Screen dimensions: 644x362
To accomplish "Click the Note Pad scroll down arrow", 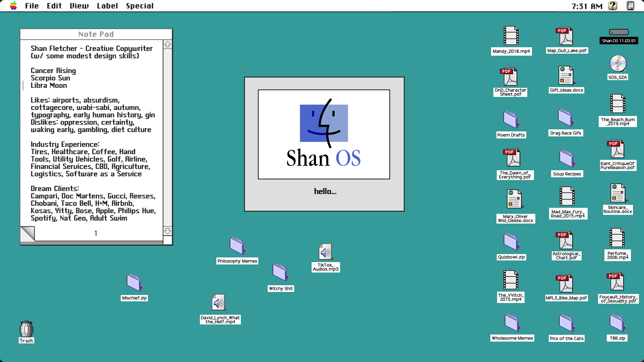I will coord(167,231).
